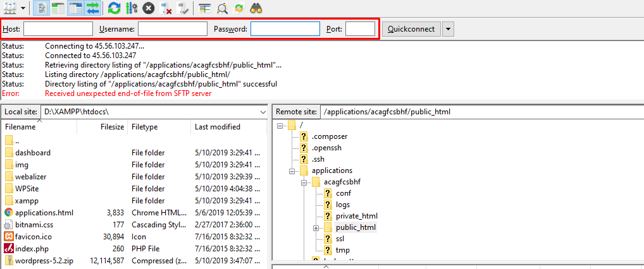Collapse the acagfcsbhf remote tree node
The image size is (644, 269).
304,183
